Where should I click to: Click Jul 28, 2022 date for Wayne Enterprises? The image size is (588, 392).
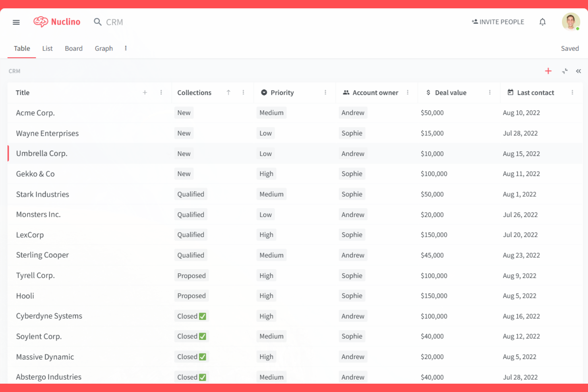click(520, 133)
